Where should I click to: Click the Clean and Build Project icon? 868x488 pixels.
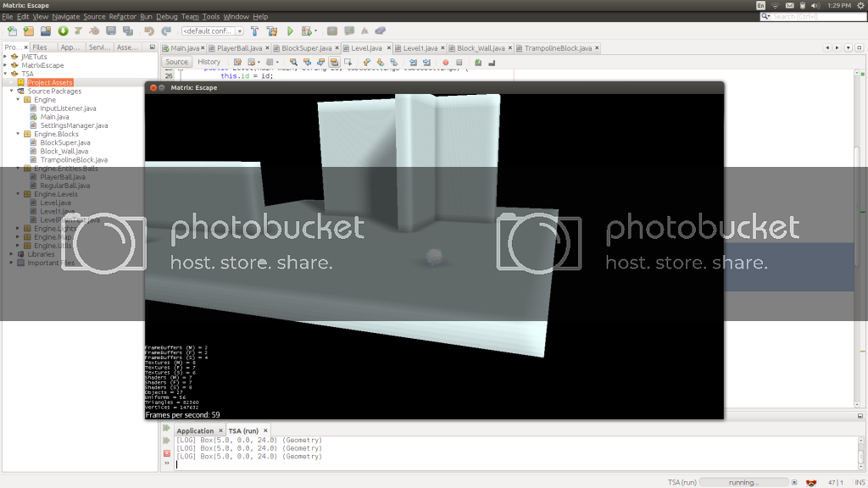(x=271, y=31)
